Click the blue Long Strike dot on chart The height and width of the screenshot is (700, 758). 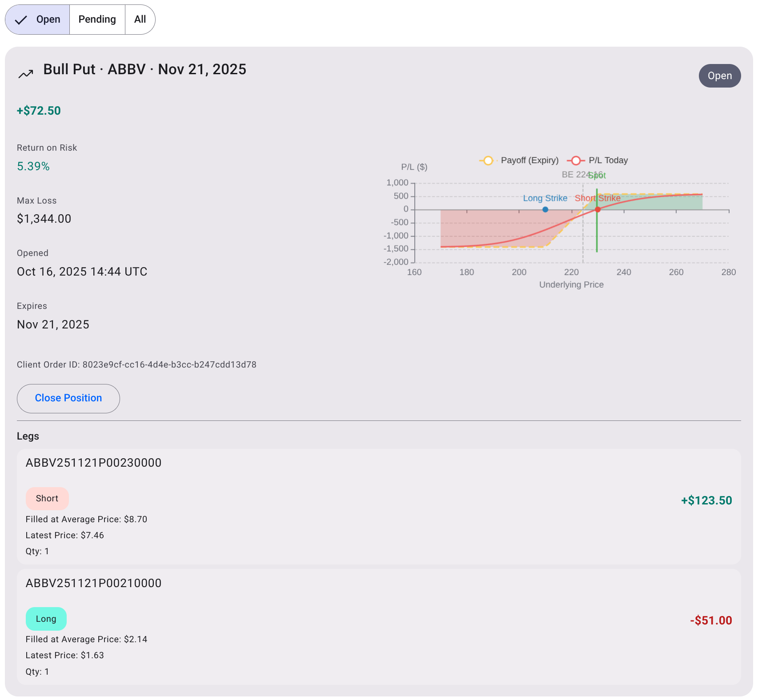pyautogui.click(x=545, y=210)
